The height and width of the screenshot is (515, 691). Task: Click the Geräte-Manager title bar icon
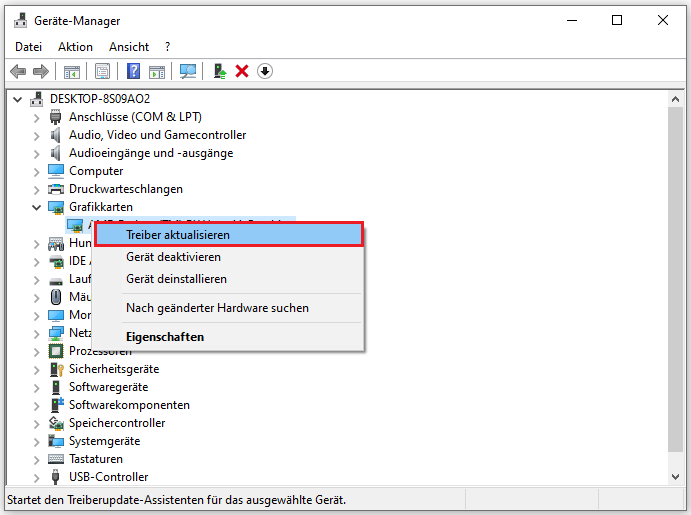coord(20,21)
